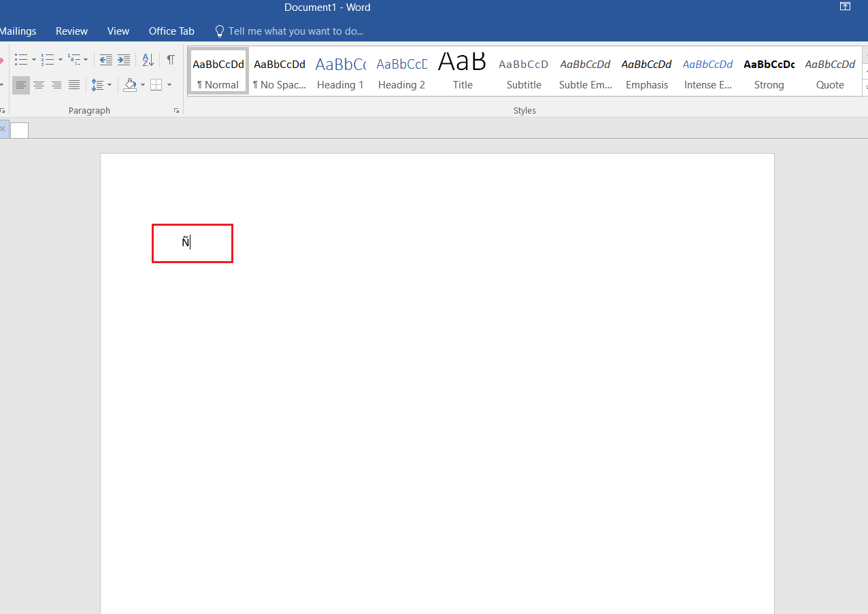
Task: Increase the paragraph indent
Action: tap(124, 60)
